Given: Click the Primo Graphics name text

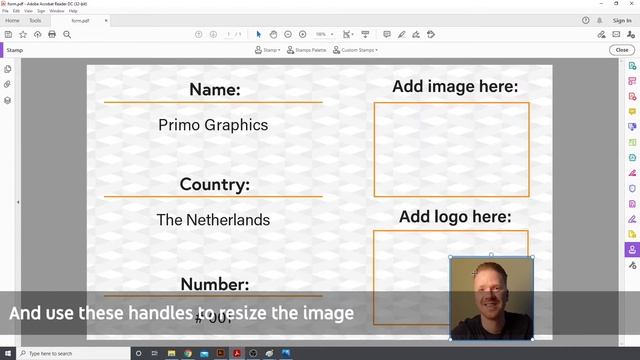Looking at the screenshot, I should click(x=213, y=125).
